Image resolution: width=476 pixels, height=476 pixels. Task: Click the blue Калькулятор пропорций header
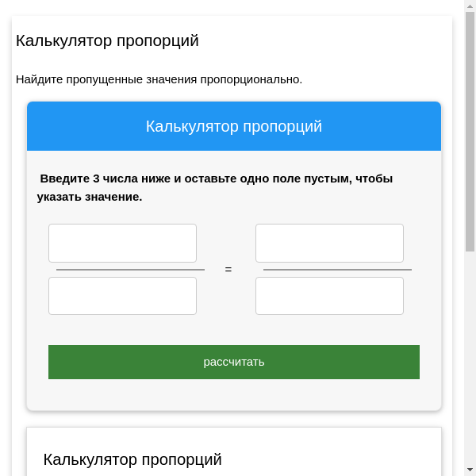pos(234,126)
